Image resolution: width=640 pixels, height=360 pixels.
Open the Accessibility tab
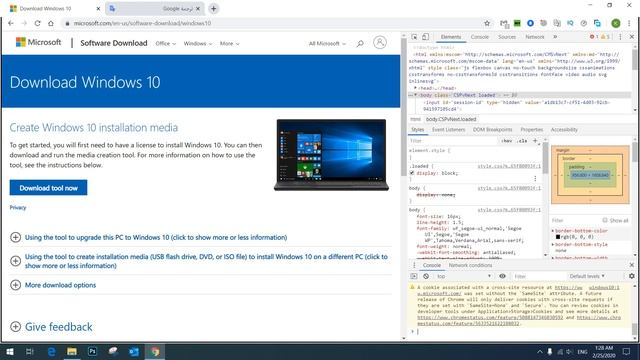point(564,129)
